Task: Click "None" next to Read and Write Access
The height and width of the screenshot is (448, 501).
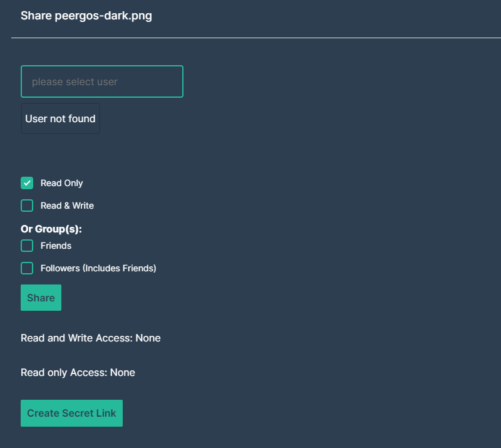Action: click(x=148, y=338)
